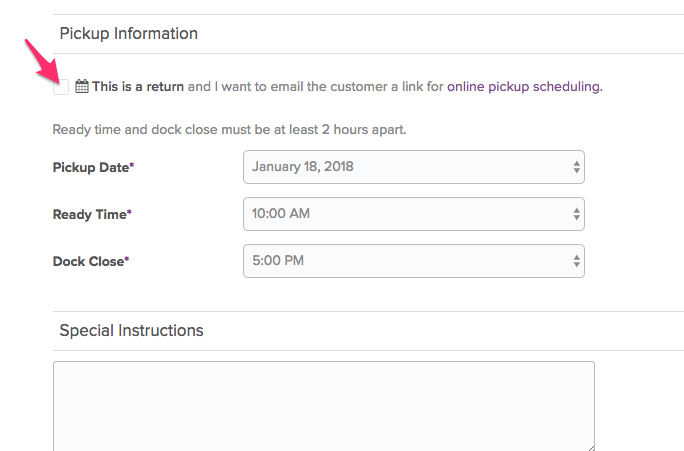Select the Pickup Information section header
The image size is (684, 451).
click(129, 34)
